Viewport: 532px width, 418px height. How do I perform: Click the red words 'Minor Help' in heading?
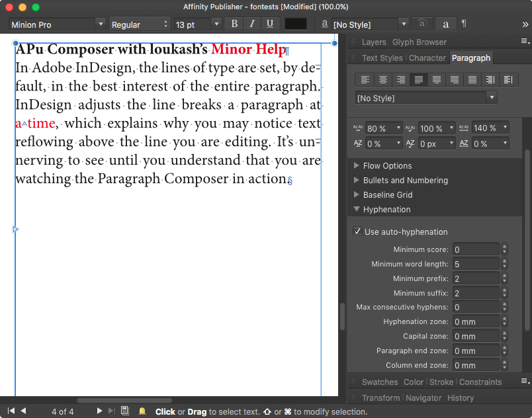click(x=248, y=50)
